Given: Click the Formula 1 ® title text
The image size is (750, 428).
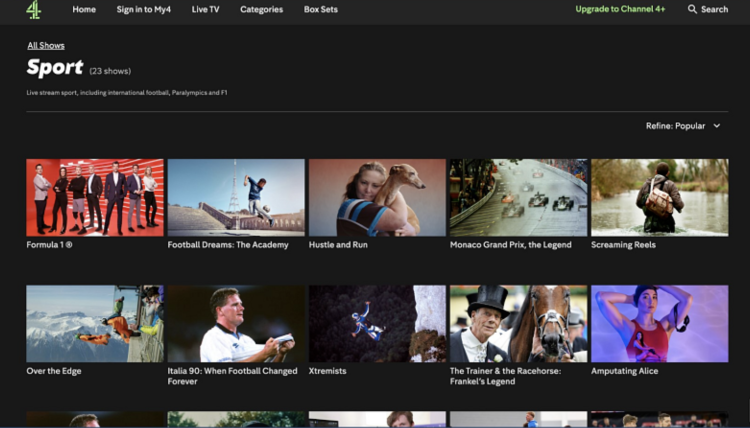Looking at the screenshot, I should [49, 245].
